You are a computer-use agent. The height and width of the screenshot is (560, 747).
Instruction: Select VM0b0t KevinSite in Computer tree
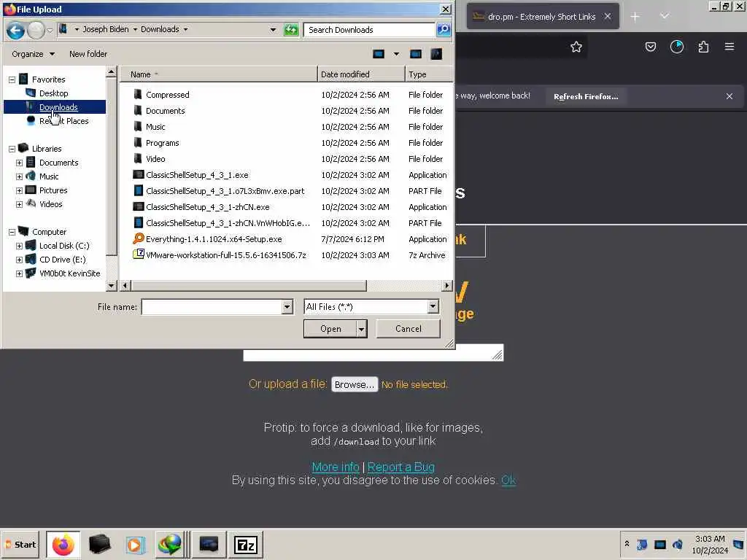(69, 273)
